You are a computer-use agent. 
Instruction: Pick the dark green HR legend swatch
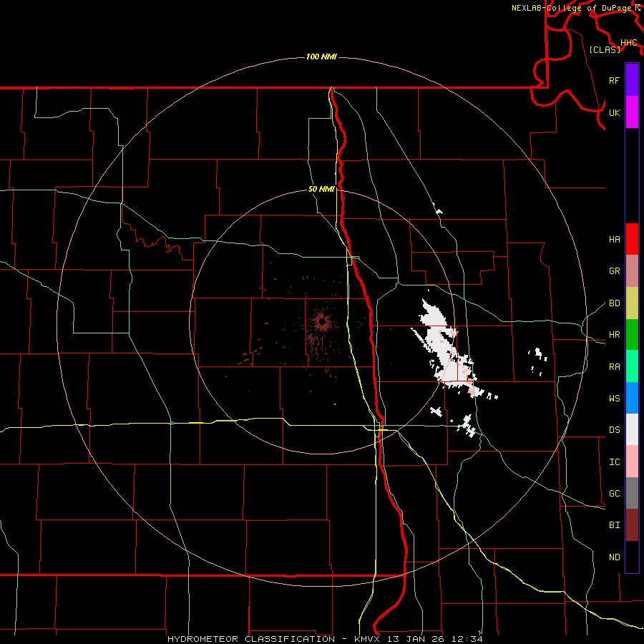point(632,334)
